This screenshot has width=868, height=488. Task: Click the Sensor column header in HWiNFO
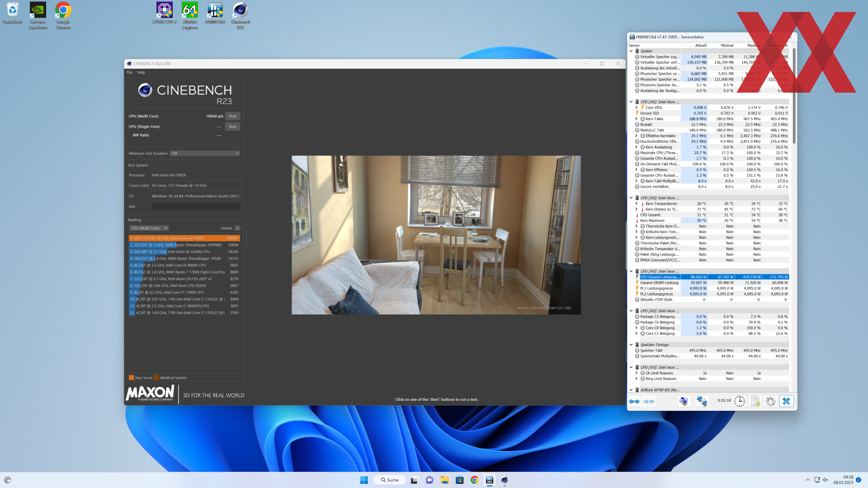click(654, 46)
